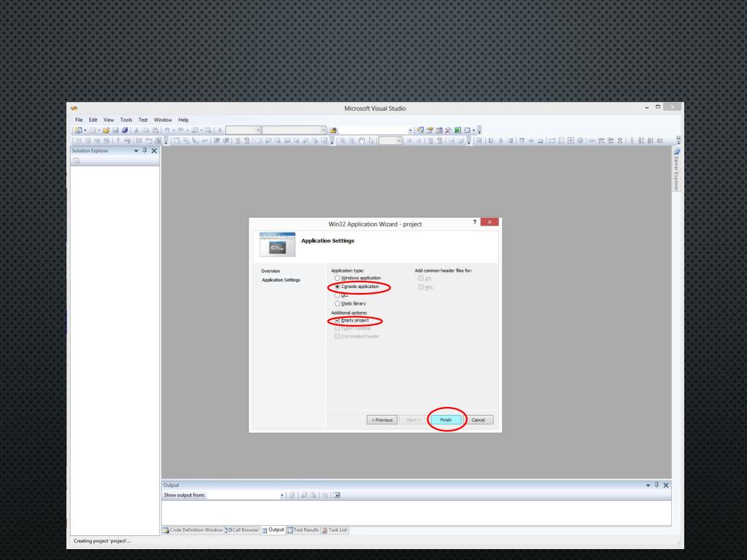Open the Edit menu

pyautogui.click(x=93, y=120)
